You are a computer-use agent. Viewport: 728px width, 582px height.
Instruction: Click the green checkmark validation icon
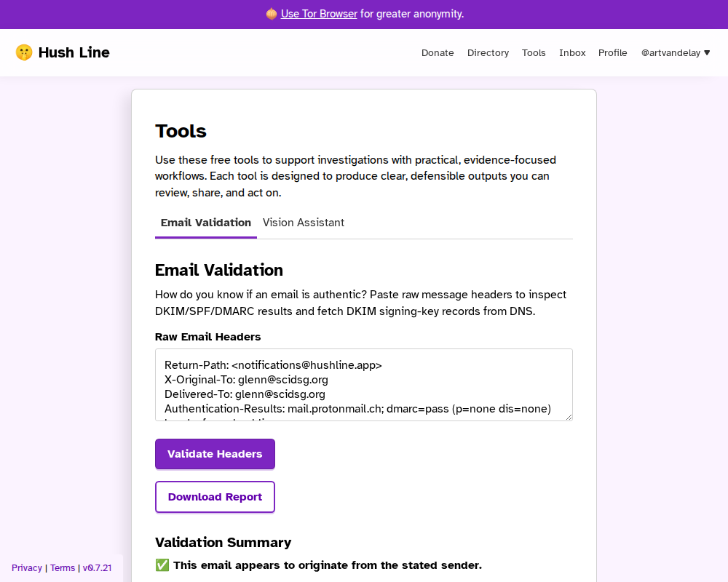tap(162, 565)
